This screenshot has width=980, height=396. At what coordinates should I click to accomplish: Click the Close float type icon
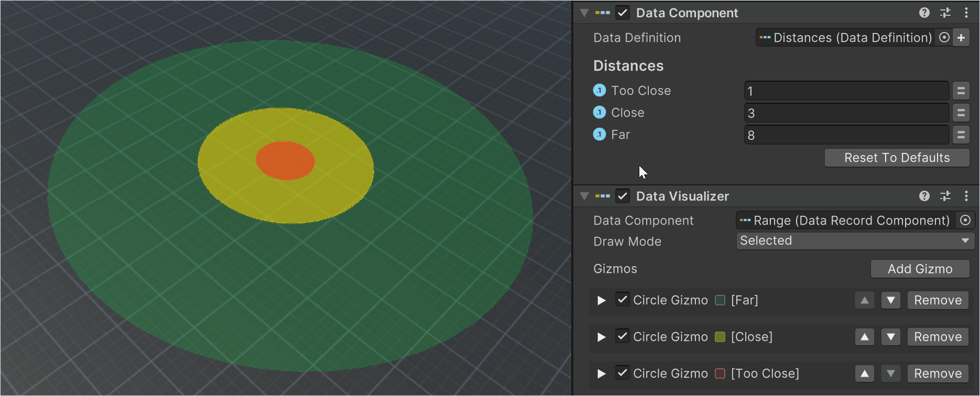(x=600, y=113)
